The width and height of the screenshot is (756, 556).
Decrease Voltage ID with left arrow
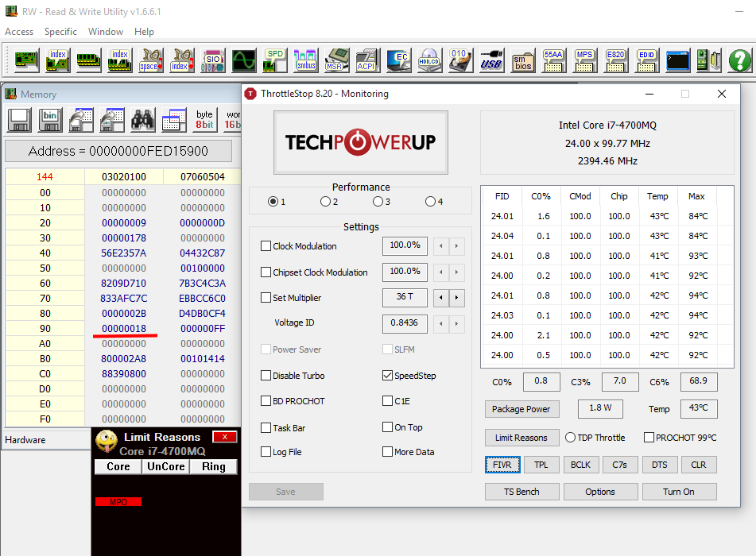click(x=441, y=324)
